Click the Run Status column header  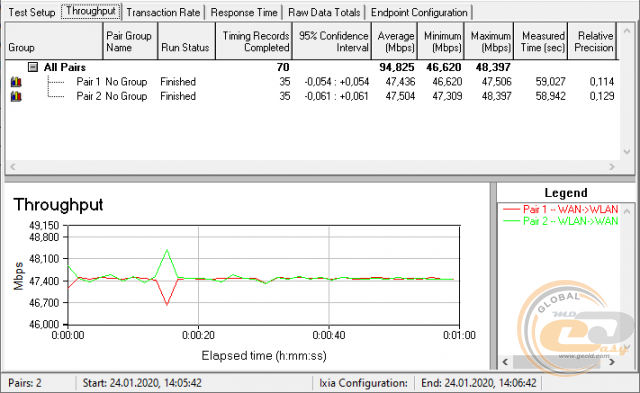point(187,41)
